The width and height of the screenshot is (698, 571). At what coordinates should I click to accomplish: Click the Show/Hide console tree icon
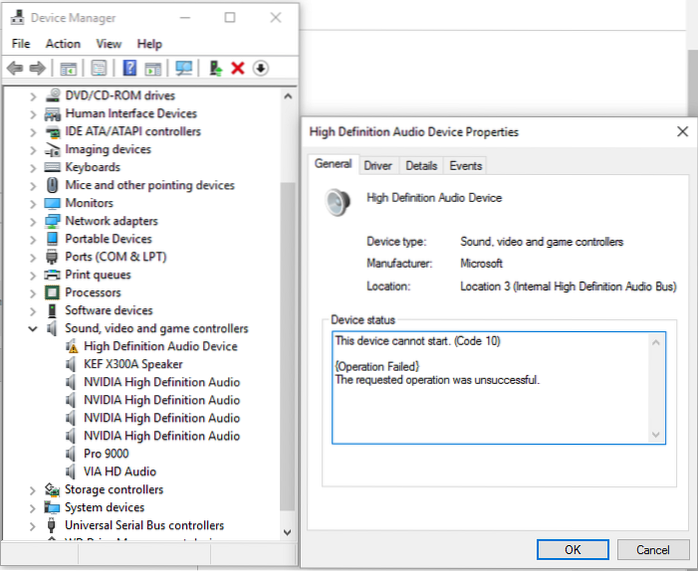(x=68, y=68)
